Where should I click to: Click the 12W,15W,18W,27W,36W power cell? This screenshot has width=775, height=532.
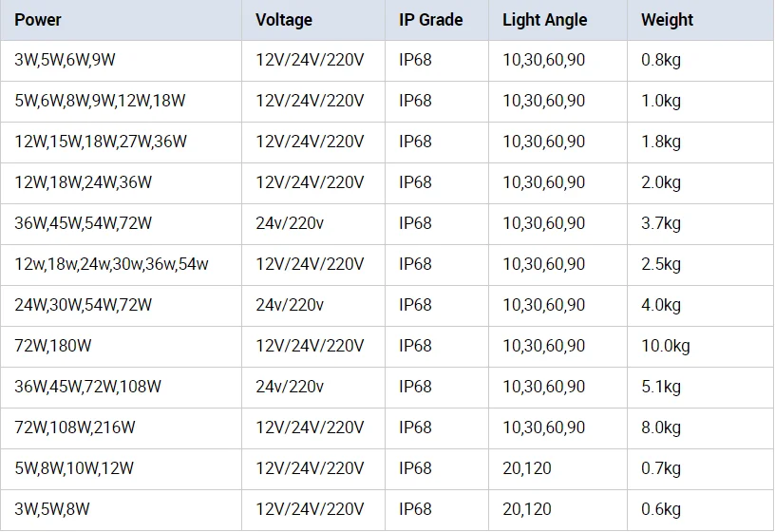click(101, 142)
